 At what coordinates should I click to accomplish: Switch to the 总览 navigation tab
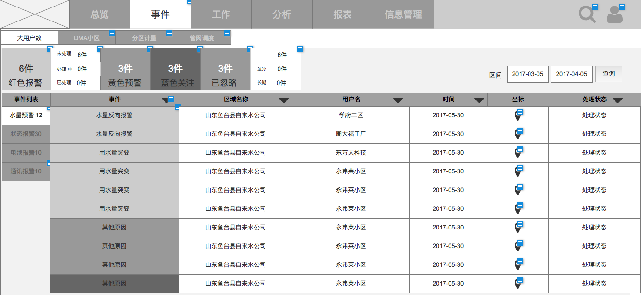click(100, 14)
